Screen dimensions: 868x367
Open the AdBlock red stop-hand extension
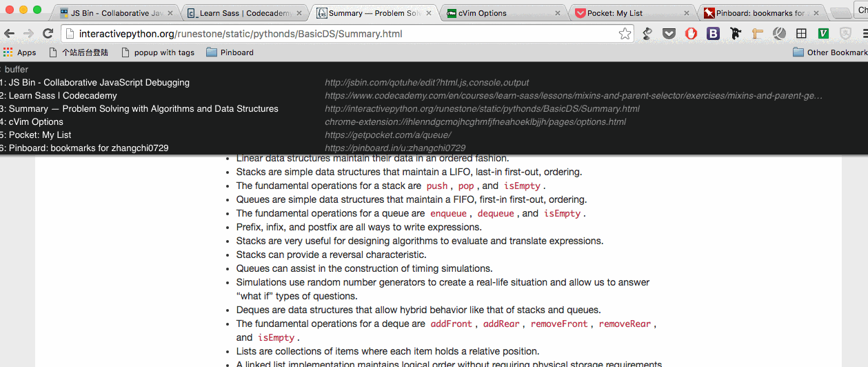coord(691,34)
